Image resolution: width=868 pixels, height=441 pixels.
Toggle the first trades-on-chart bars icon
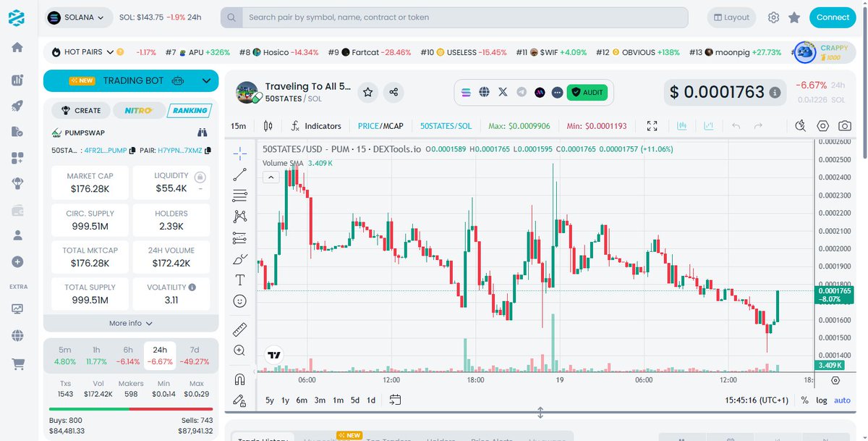[681, 126]
